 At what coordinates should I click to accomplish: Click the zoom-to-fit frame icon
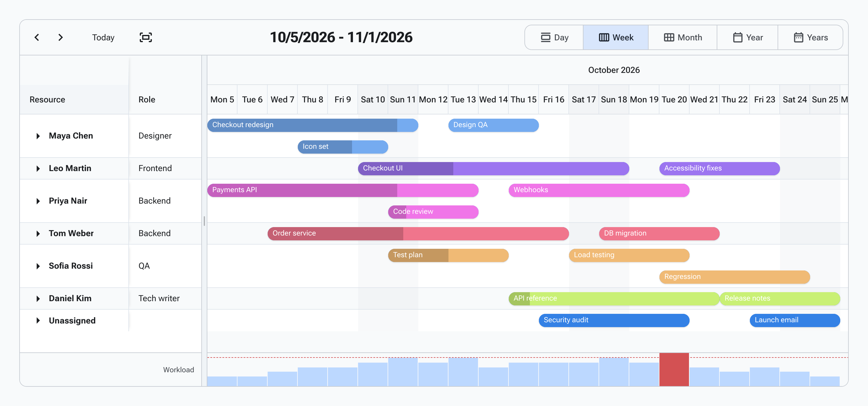click(x=146, y=37)
